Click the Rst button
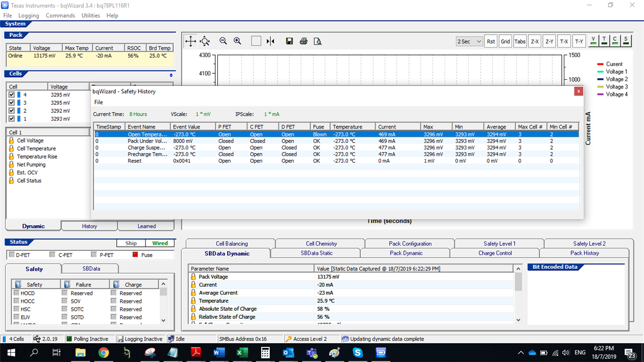The height and width of the screenshot is (362, 644). coord(491,41)
